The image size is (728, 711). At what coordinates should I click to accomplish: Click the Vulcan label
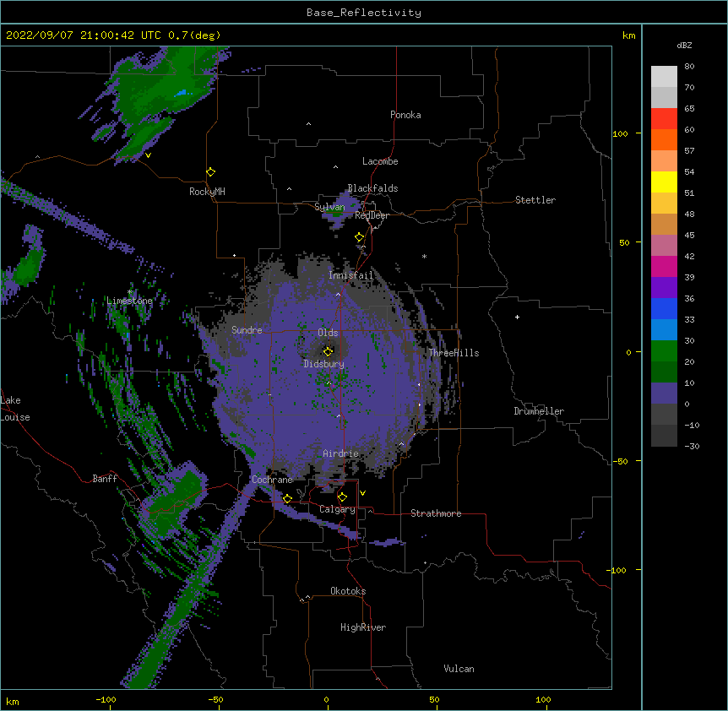tap(459, 669)
